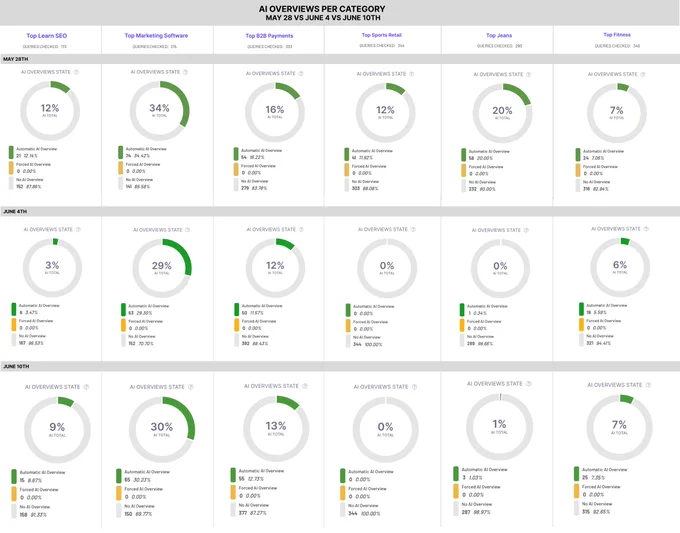The height and width of the screenshot is (533, 680).
Task: Select the 6% AI Total donut chart
Action: click(x=620, y=267)
